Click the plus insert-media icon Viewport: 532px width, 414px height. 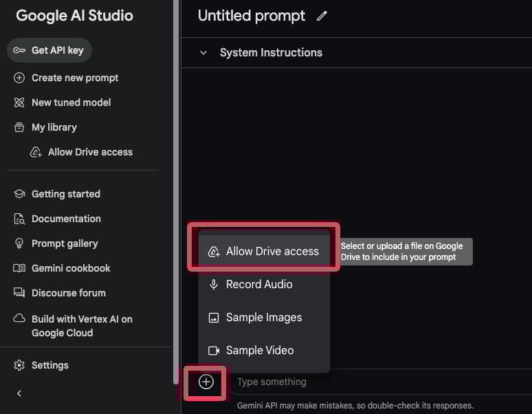(206, 382)
